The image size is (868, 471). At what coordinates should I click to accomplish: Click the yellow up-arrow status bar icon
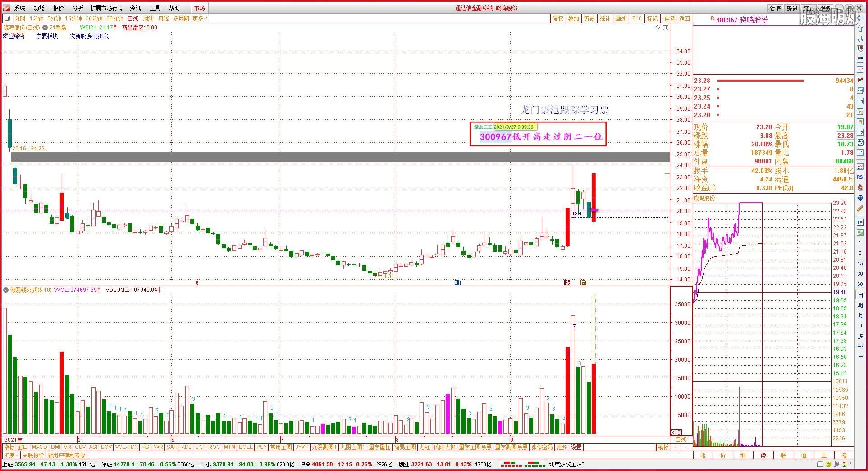click(x=828, y=464)
